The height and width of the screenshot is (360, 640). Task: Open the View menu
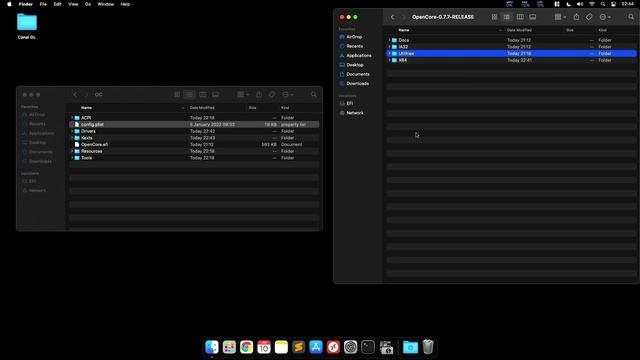(x=73, y=4)
